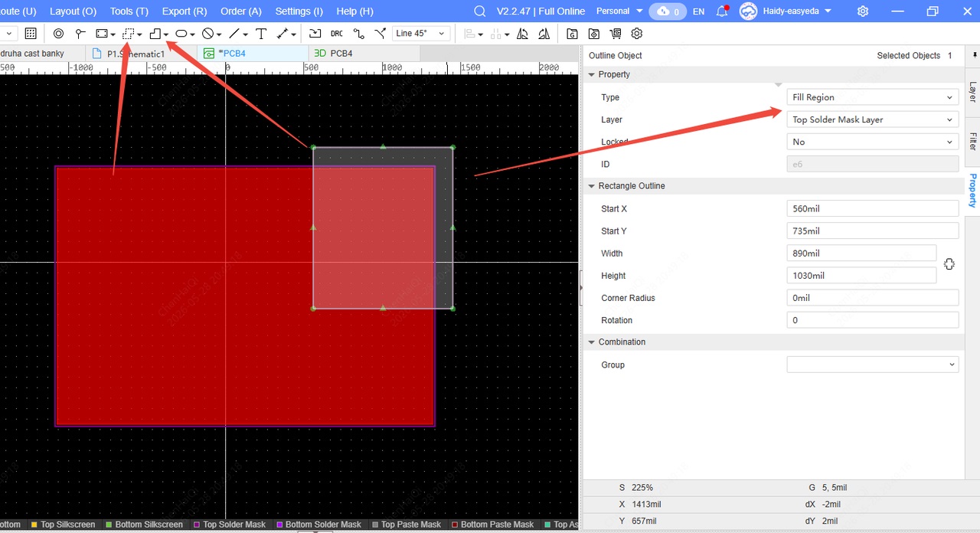Open the Settings (I) menu
The image size is (980, 533).
(x=299, y=11)
